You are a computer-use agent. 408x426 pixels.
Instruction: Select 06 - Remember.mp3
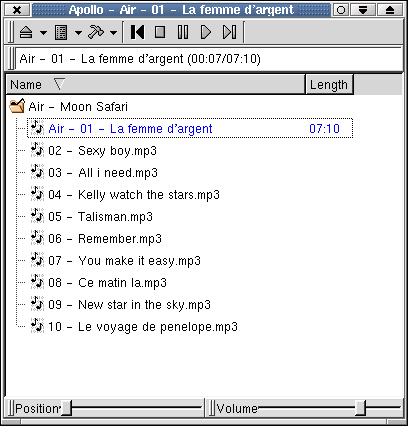105,239
